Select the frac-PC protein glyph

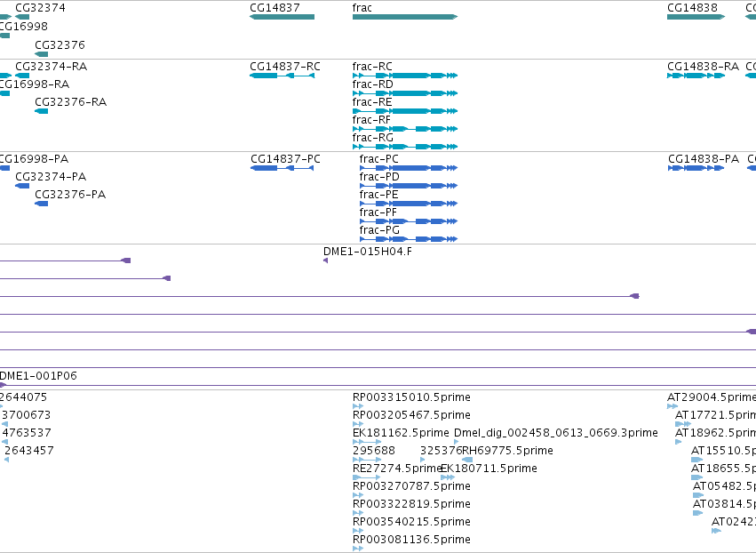pos(409,168)
